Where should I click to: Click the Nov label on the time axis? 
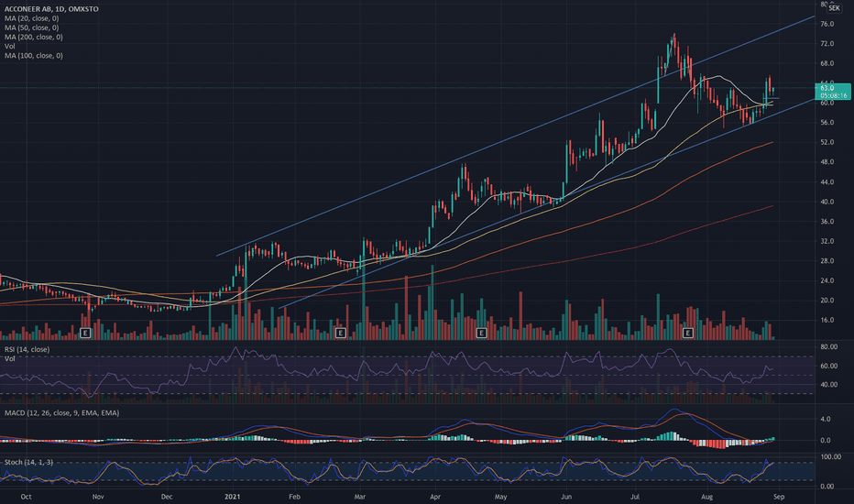pyautogui.click(x=98, y=497)
